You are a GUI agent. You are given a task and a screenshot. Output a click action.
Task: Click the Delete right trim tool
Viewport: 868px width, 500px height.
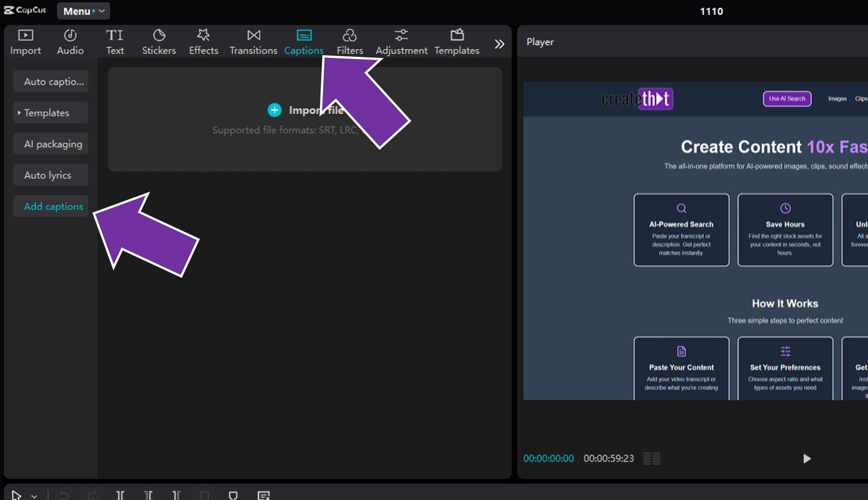pyautogui.click(x=176, y=495)
